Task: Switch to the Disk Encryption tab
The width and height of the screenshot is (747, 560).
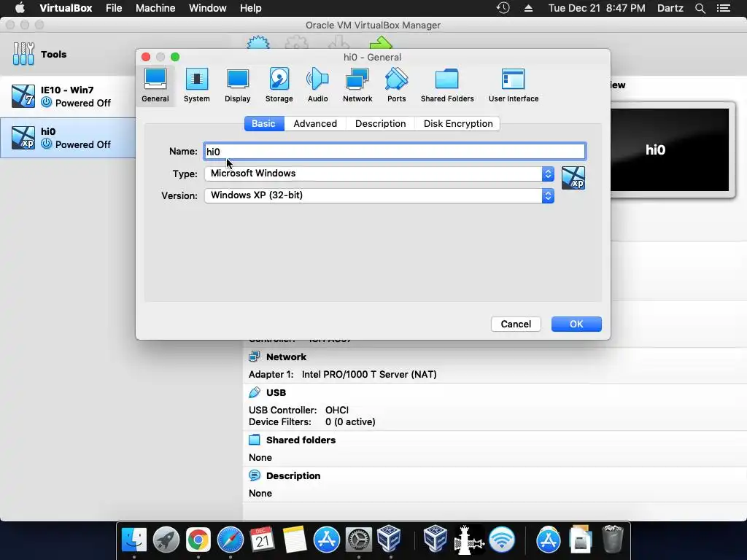Action: pos(458,123)
